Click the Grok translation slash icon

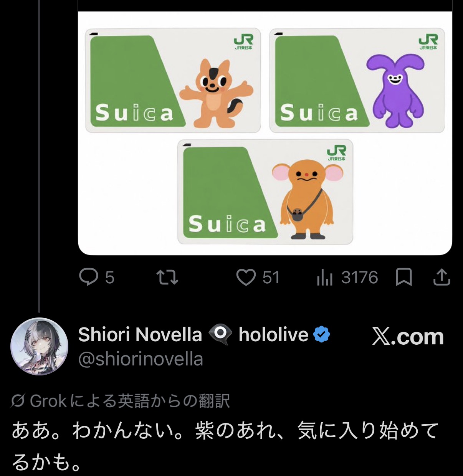[x=18, y=401]
